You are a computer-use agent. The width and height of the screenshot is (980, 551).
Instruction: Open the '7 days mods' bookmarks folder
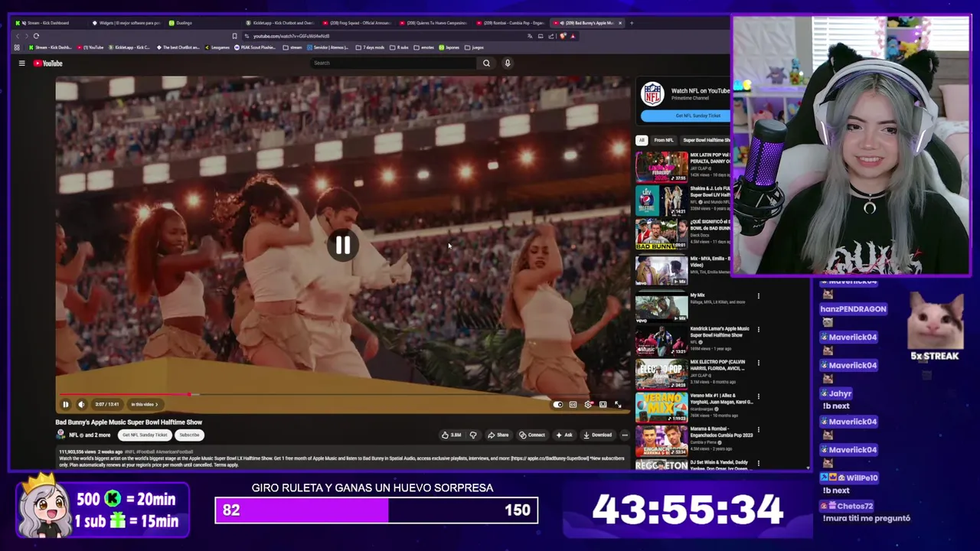click(370, 47)
